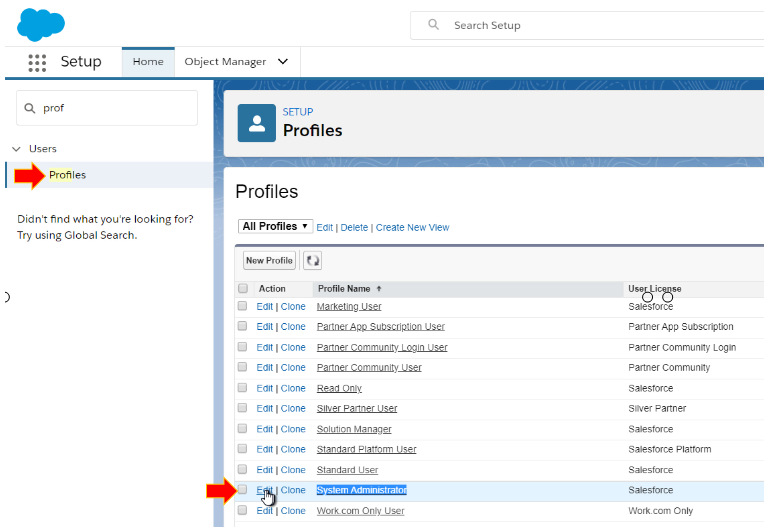Open the Read Only profile

[x=339, y=389]
